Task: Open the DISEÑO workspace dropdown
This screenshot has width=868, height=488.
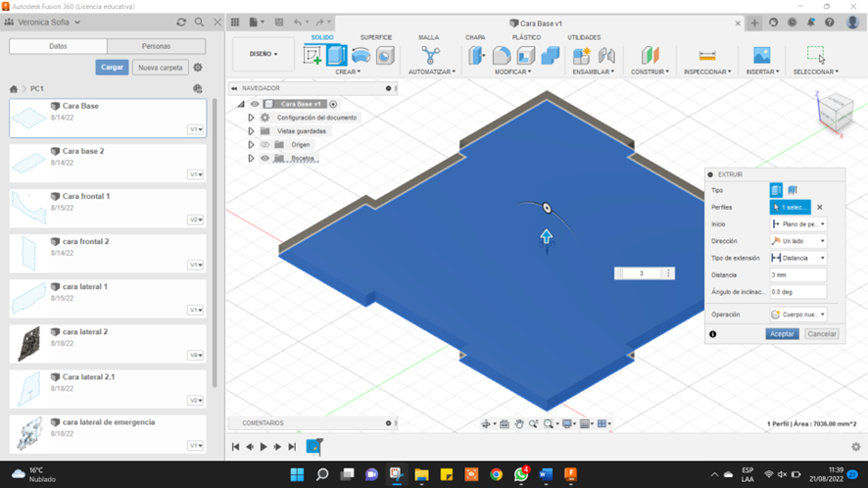Action: [264, 54]
